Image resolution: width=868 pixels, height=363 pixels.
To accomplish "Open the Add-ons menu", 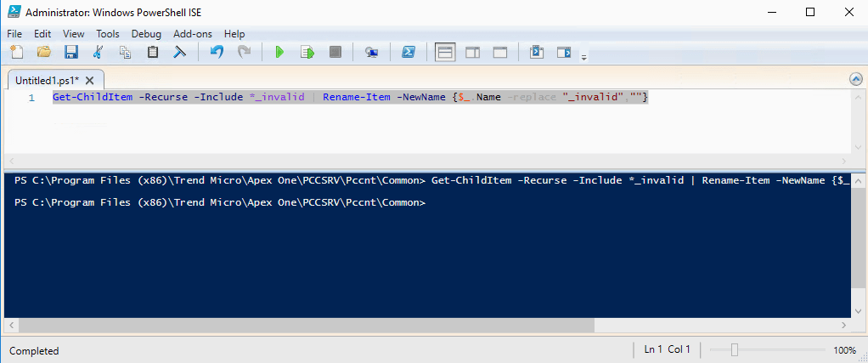I will point(191,34).
